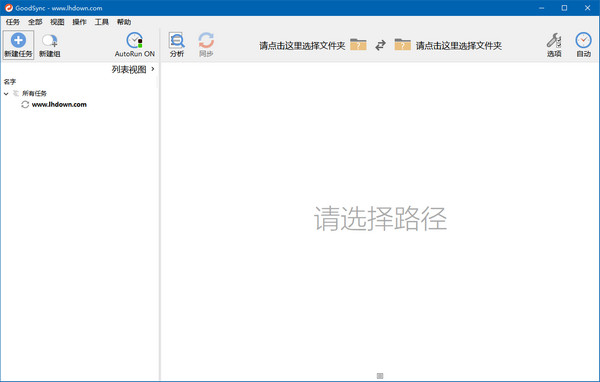
Task: Click the 名字 column header
Action: [10, 82]
